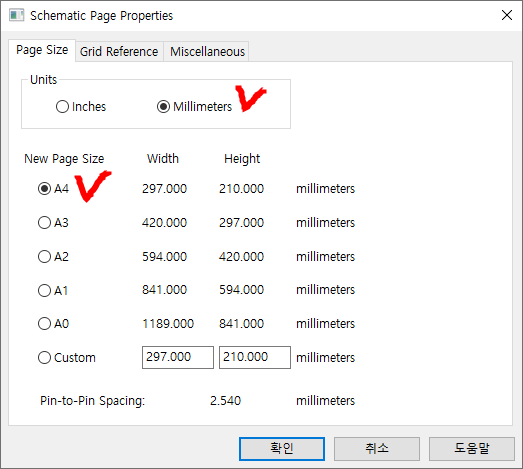Click the A2 width value 594.000
This screenshot has height=469, width=523.
click(x=164, y=257)
